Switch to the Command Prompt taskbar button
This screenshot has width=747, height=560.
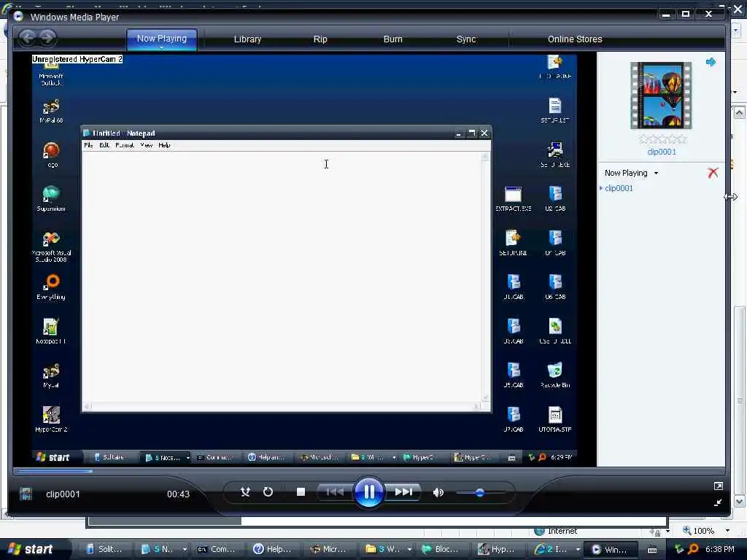click(x=216, y=549)
